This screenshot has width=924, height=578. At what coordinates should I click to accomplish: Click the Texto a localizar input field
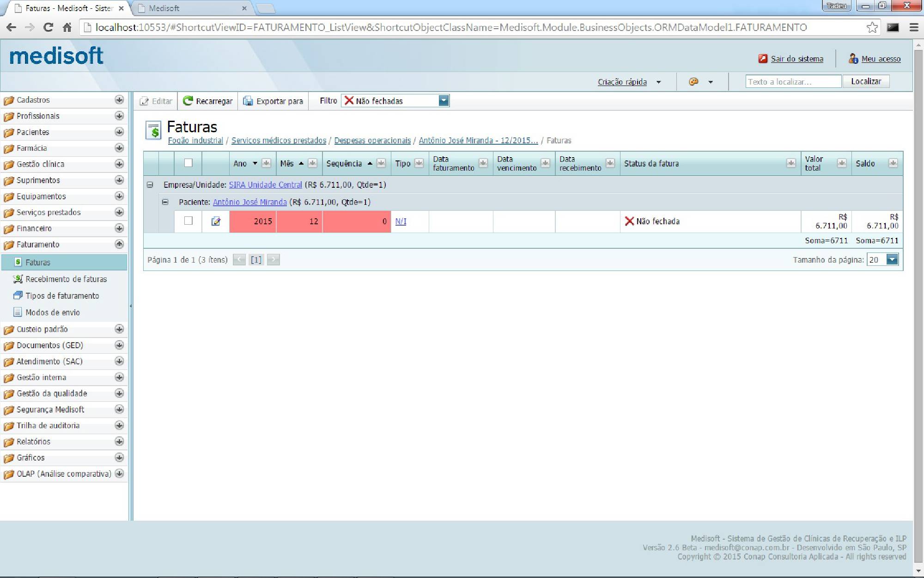[792, 81]
